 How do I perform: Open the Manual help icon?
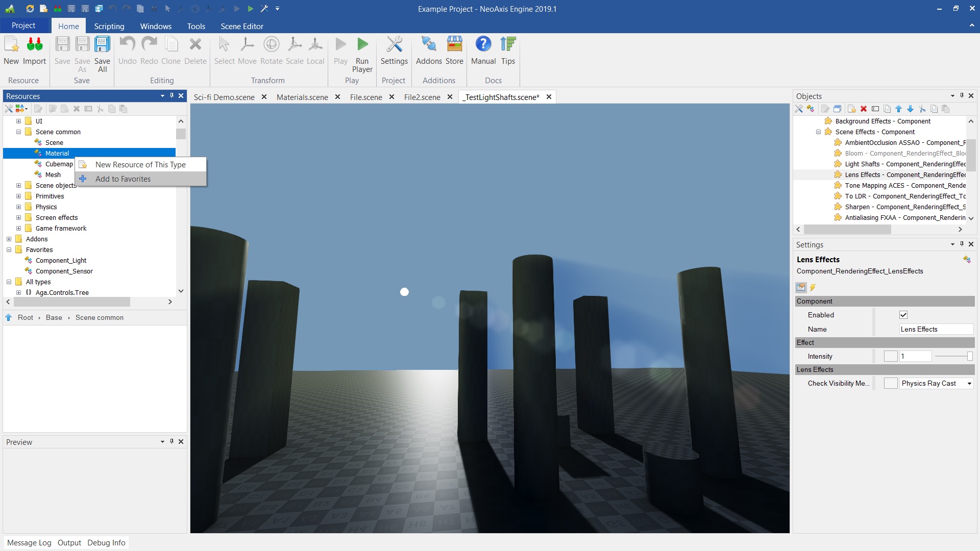point(483,45)
